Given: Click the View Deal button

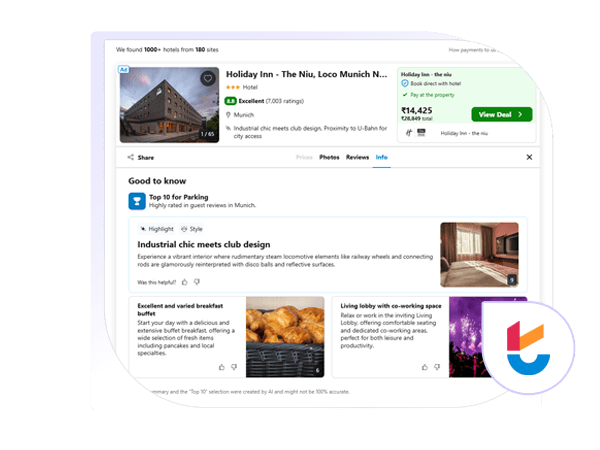Looking at the screenshot, I should [502, 114].
